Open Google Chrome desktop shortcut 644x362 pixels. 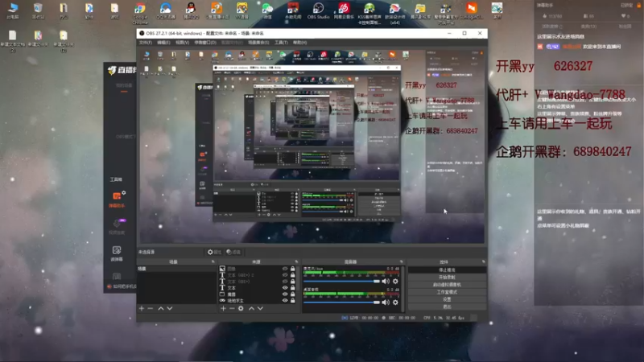click(139, 12)
